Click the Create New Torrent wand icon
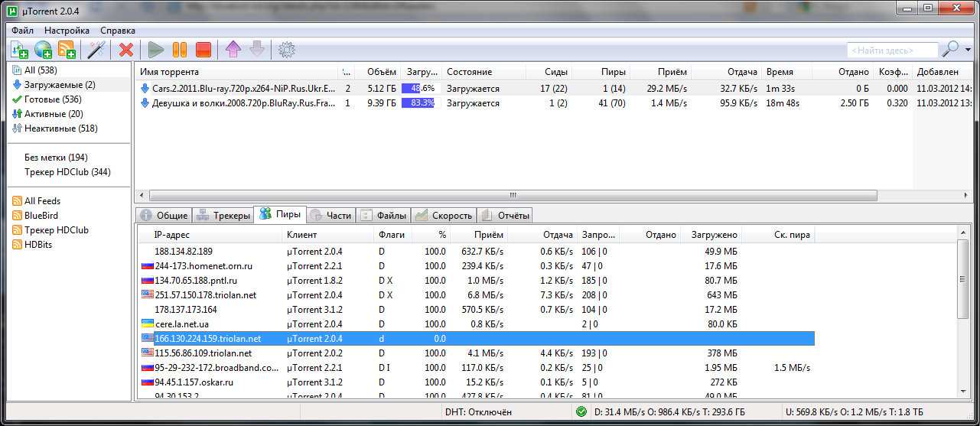Screen dimensions: 980x426 point(96,50)
